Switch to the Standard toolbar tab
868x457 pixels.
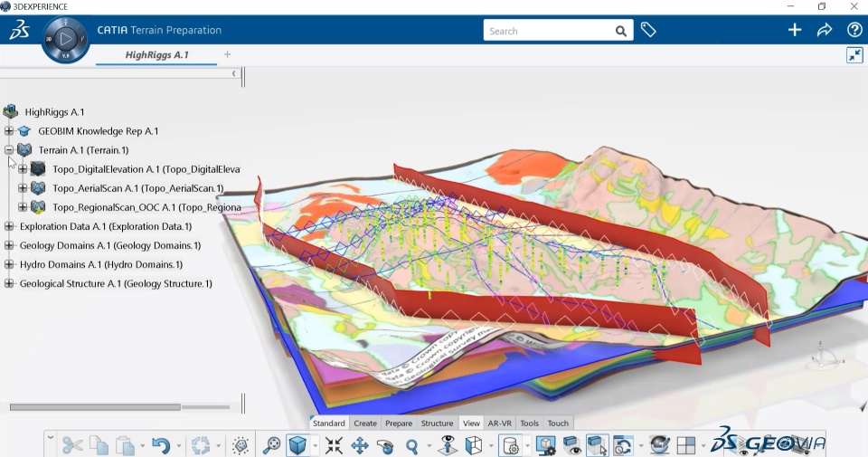click(x=329, y=424)
